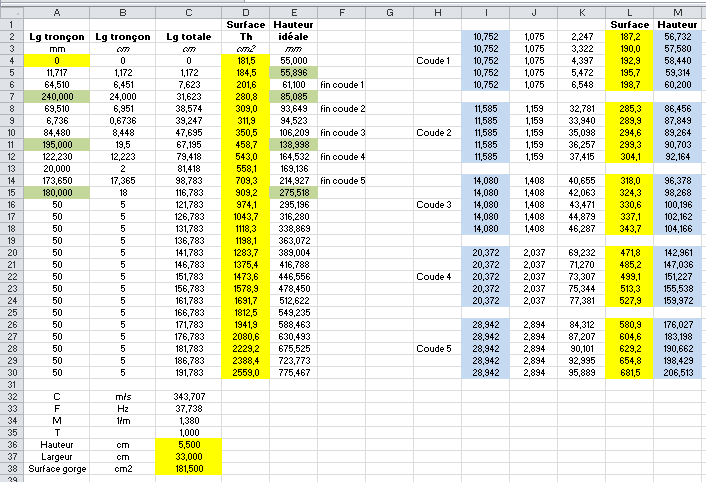
Task: Click cell 69,232 in column K
Action: [581, 252]
